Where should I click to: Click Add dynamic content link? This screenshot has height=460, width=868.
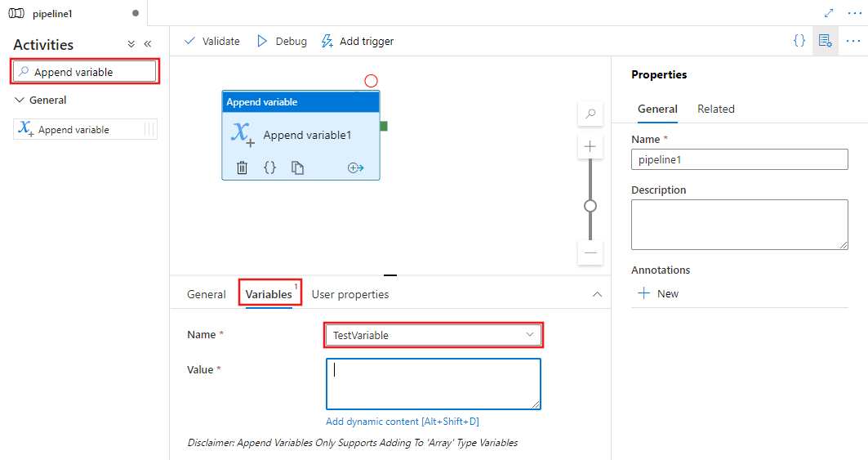[x=402, y=422]
